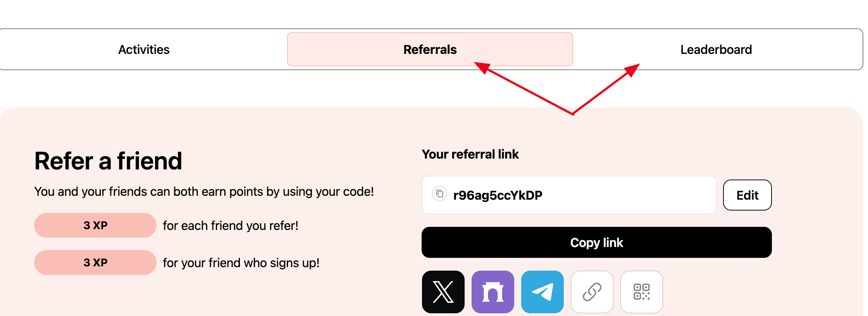This screenshot has height=316, width=868.
Task: Click the red arrowhead pointing toward Leaderboard
Action: pos(632,69)
